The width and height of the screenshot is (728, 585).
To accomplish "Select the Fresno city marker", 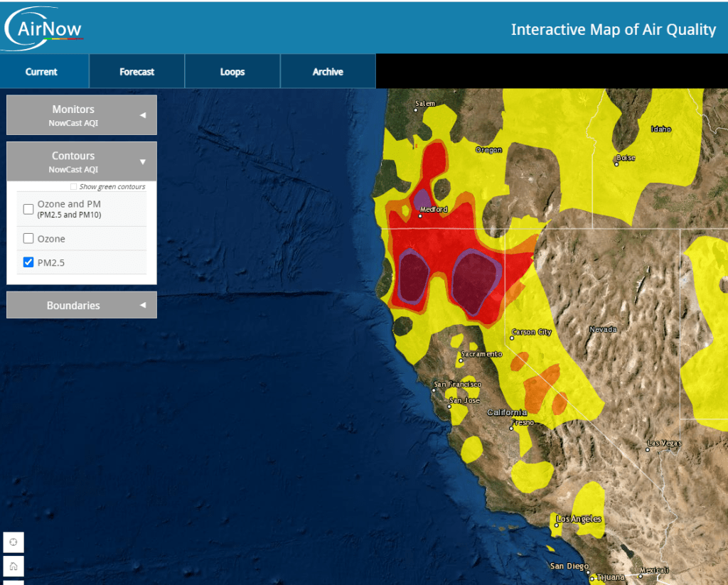I will 511,428.
